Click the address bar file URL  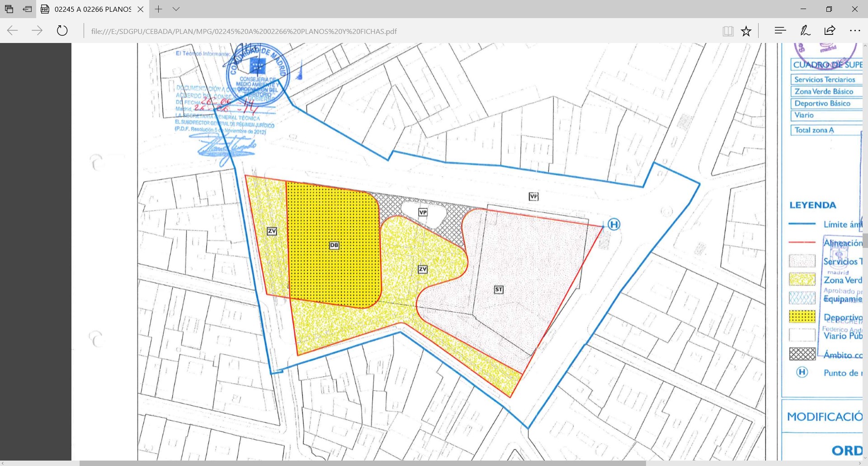click(244, 31)
